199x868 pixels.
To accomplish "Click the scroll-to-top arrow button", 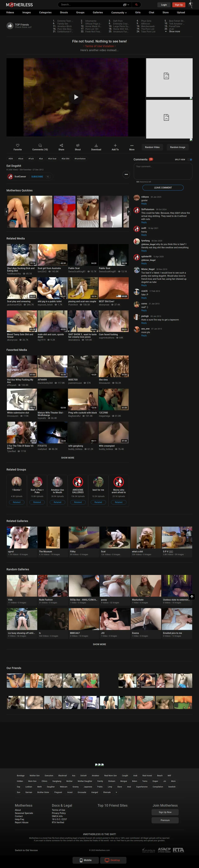I will (x=192, y=597).
